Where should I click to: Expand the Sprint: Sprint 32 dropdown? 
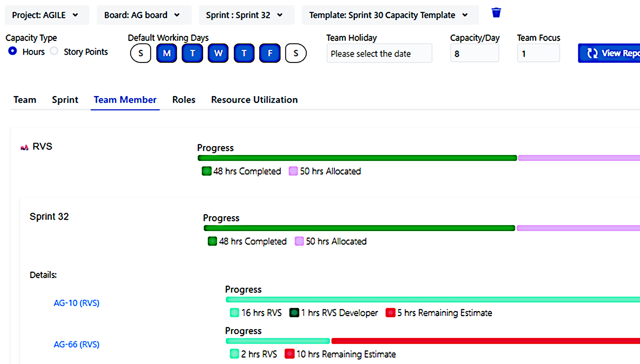[x=245, y=15]
